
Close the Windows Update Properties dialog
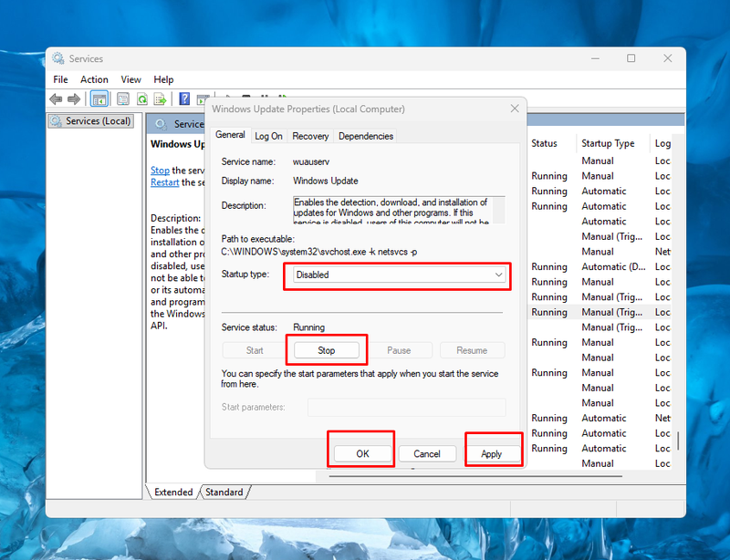click(515, 109)
